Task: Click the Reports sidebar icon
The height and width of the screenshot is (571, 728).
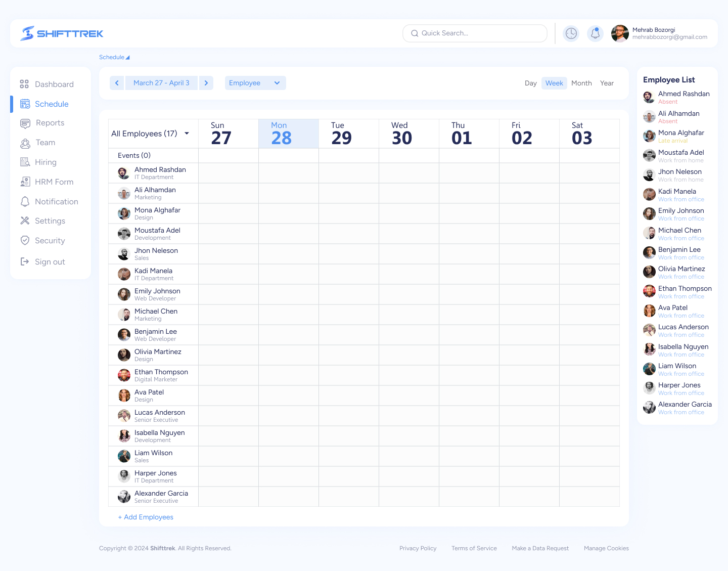Action: (25, 123)
